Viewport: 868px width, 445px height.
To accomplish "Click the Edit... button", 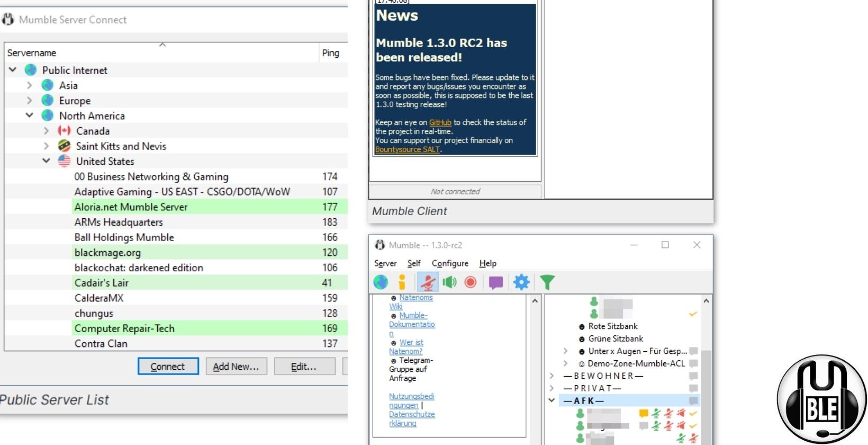I will [304, 367].
